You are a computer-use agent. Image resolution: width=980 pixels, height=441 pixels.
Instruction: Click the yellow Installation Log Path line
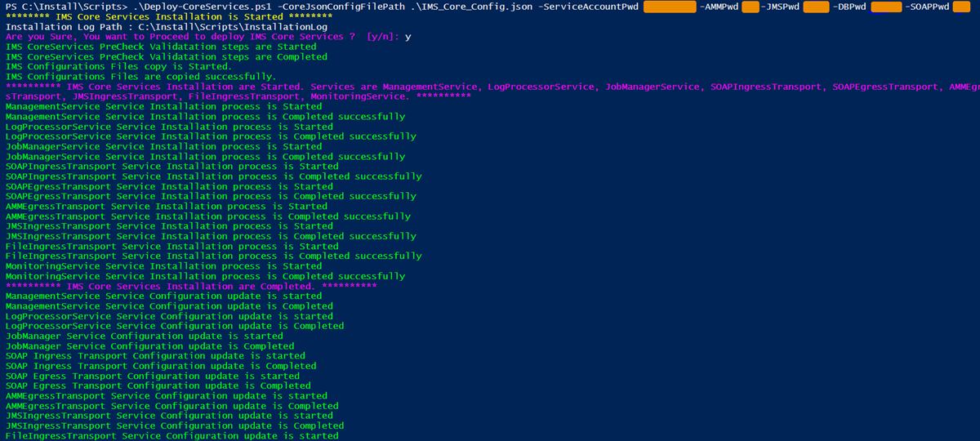(x=167, y=27)
